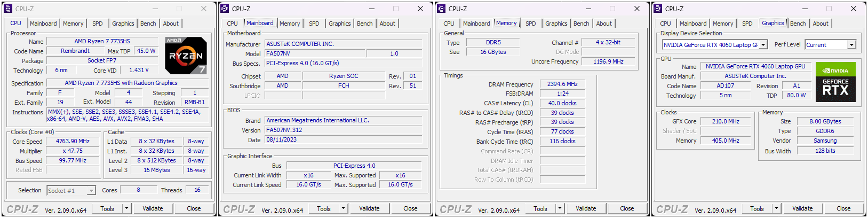Open the Display Device Selection dropdown
Viewport: 868px width, 218px height.
pyautogui.click(x=763, y=45)
